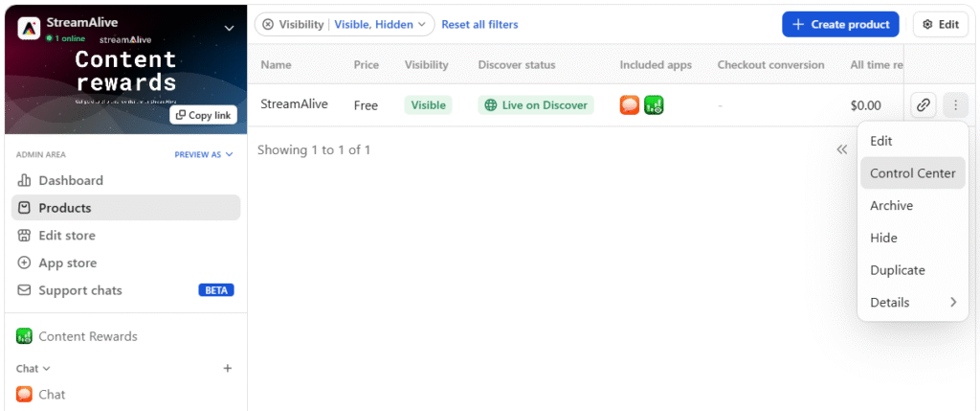980x411 pixels.
Task: Sort by the Name column header
Action: (x=276, y=65)
